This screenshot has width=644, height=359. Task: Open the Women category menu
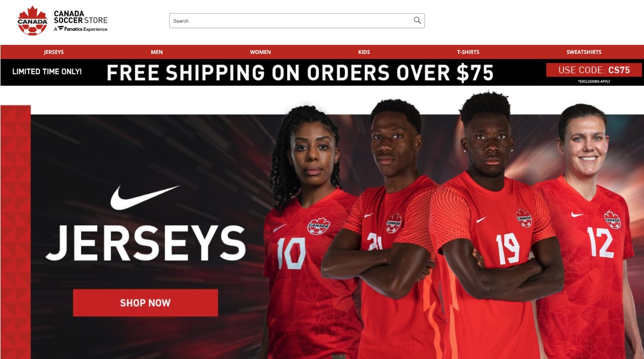point(260,52)
